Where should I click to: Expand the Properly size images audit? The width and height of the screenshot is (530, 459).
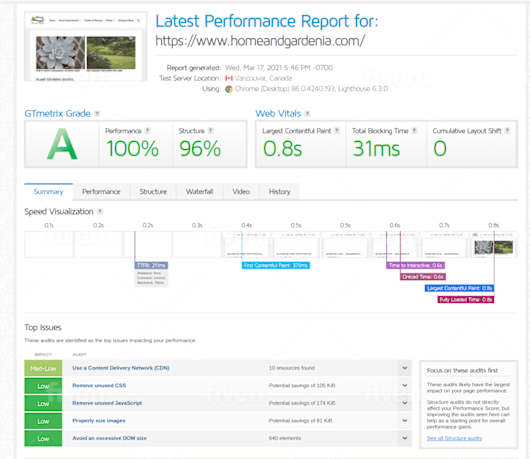click(x=405, y=420)
